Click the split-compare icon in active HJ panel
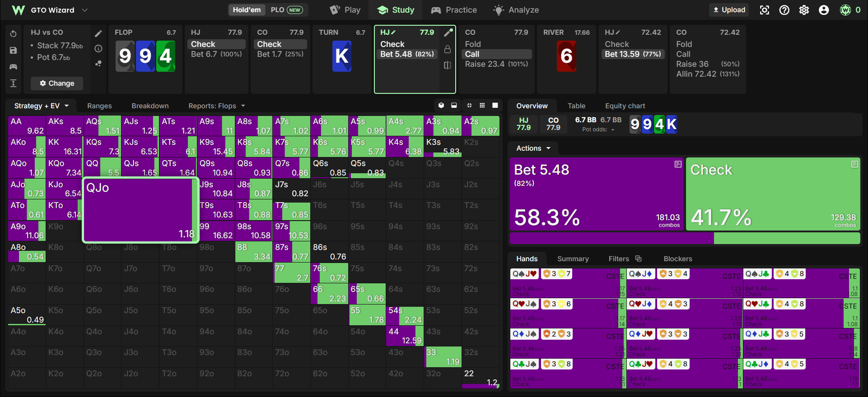The height and width of the screenshot is (397, 868). 448,65
